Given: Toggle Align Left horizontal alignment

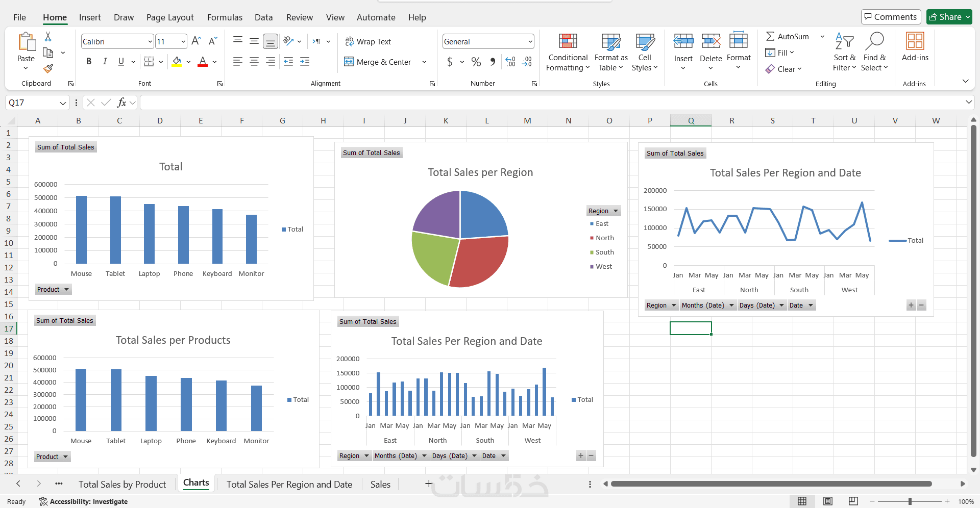Looking at the screenshot, I should tap(238, 62).
